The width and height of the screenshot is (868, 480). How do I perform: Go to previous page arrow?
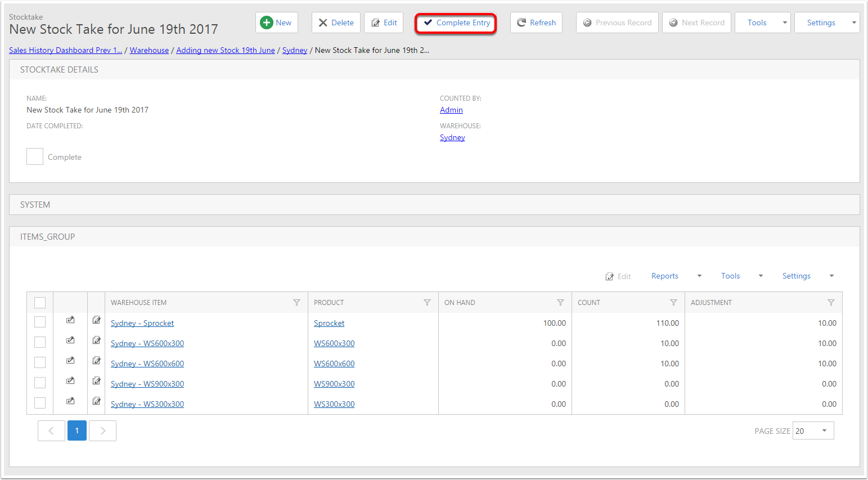(51, 430)
